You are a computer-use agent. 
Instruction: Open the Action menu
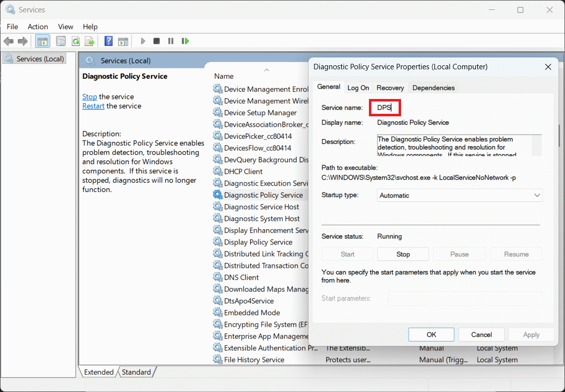pyautogui.click(x=38, y=27)
